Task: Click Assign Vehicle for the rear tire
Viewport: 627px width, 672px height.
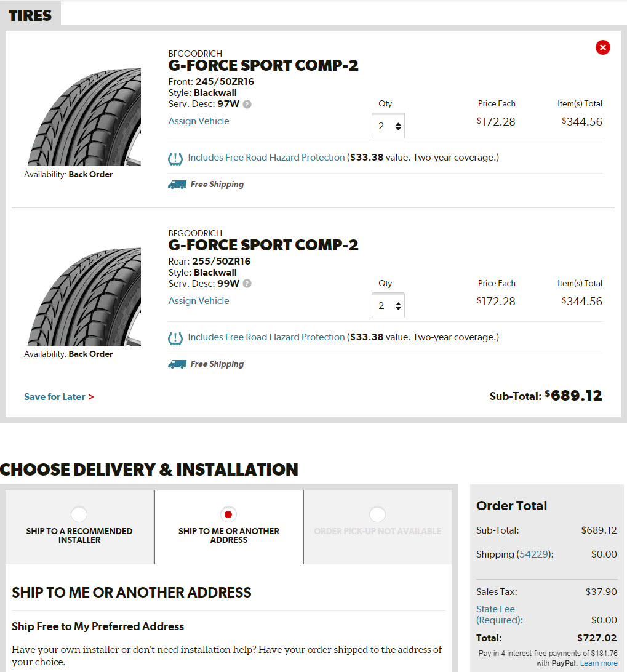Action: tap(199, 301)
